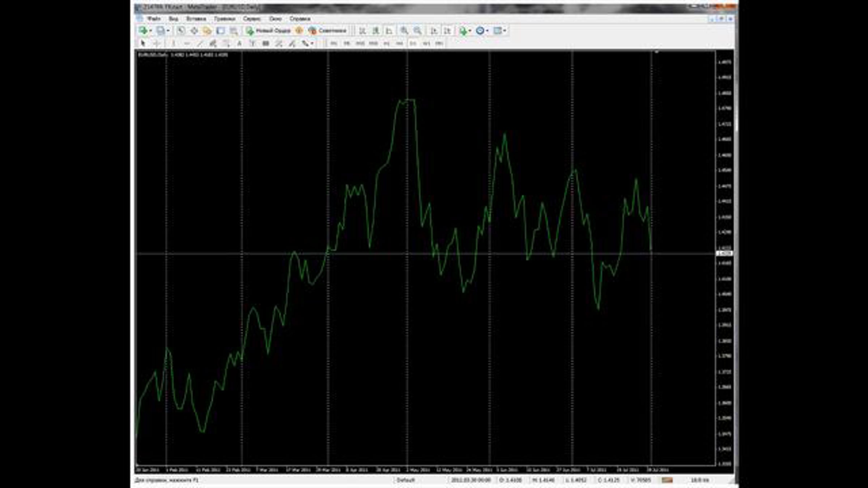Open the Navigator panel icon

click(x=207, y=31)
